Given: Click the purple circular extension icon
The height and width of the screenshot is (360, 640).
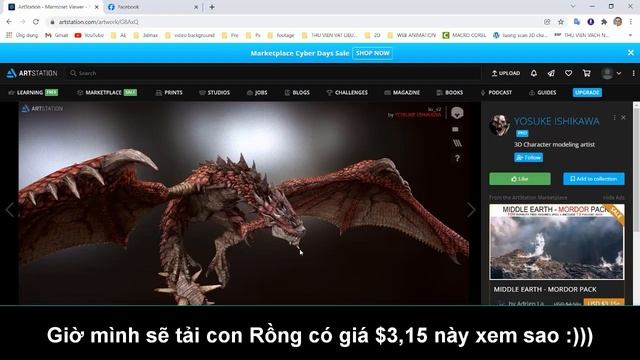Looking at the screenshot, I should (x=591, y=22).
